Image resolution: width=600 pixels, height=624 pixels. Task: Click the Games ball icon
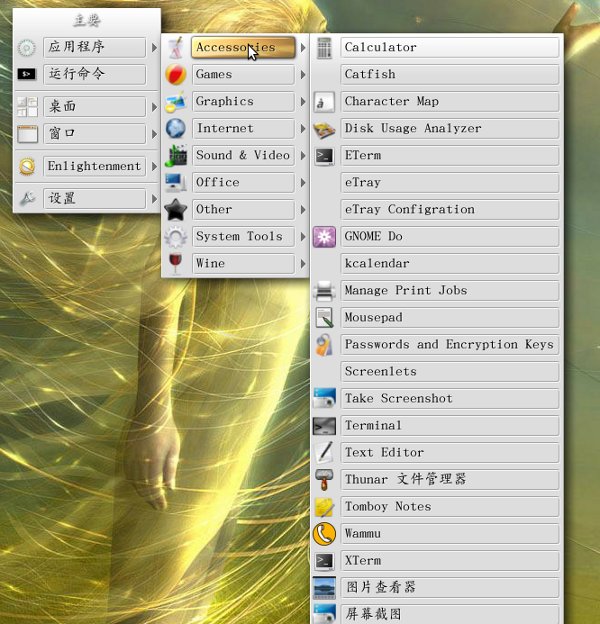tap(175, 75)
